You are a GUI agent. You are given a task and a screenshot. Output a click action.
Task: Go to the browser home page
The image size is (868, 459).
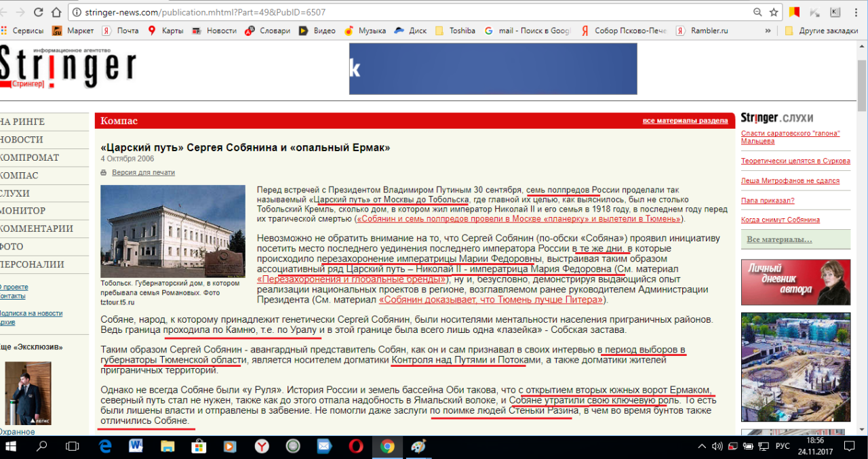[57, 12]
